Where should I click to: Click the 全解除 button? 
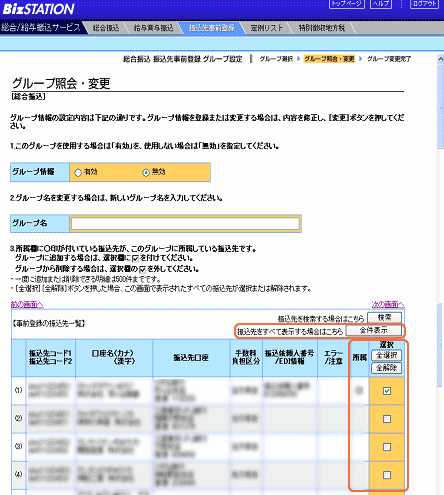point(386,368)
